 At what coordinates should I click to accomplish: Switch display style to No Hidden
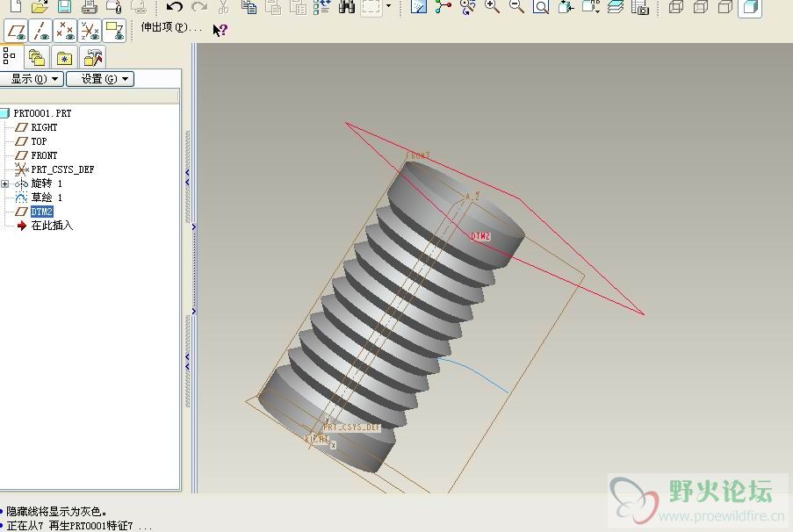click(725, 6)
